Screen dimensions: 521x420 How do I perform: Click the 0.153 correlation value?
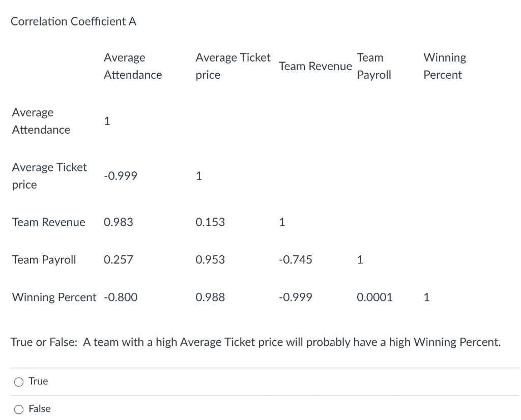pos(210,222)
